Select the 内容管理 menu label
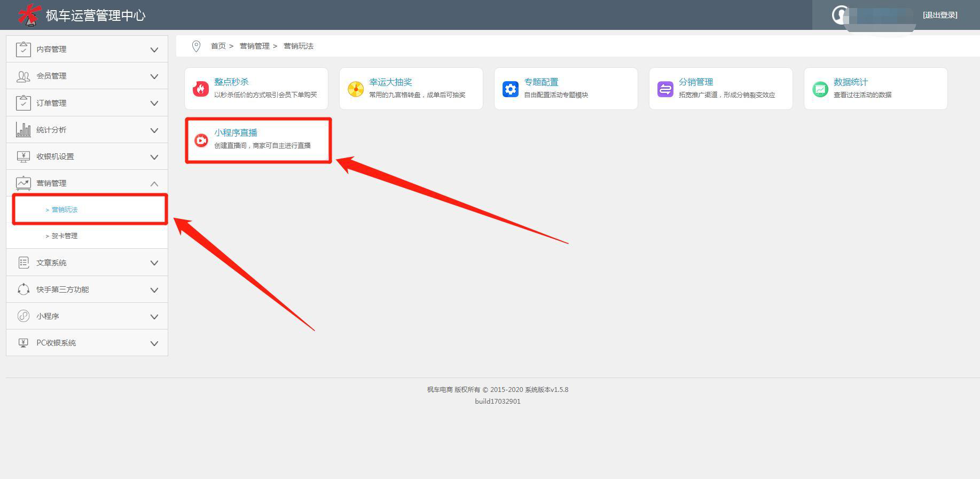 pyautogui.click(x=51, y=49)
